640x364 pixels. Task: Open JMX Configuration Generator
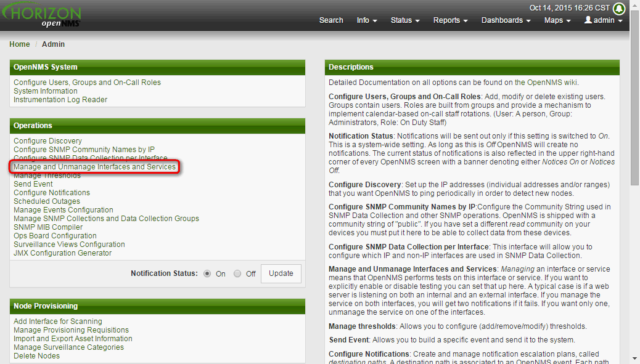[62, 253]
